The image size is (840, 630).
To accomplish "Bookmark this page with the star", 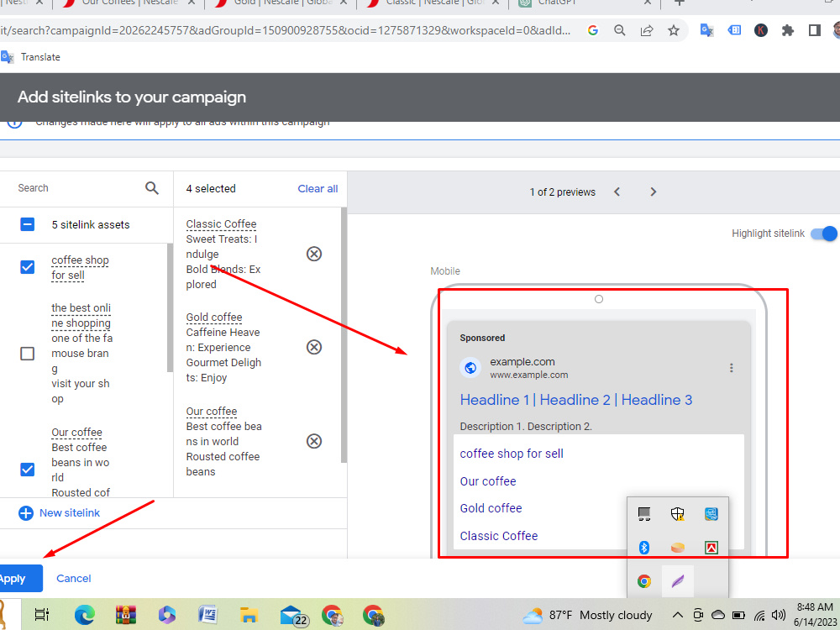I will (674, 30).
